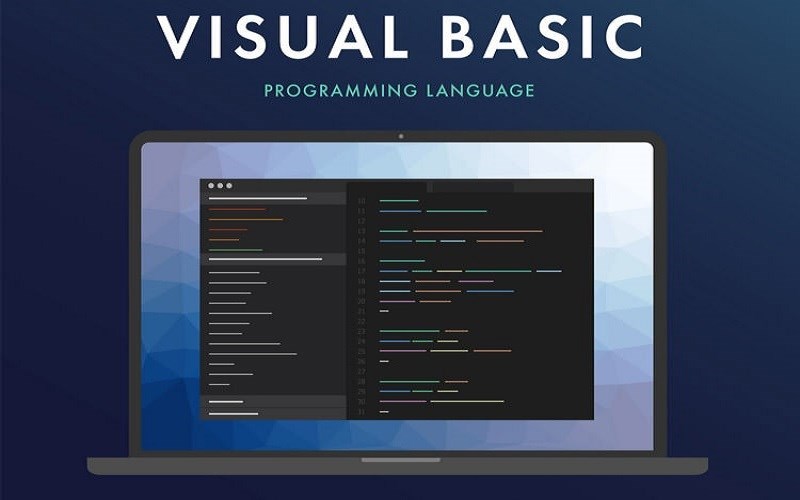800x500 pixels.
Task: Select the top highlighted sidebar header row
Action: (x=273, y=198)
